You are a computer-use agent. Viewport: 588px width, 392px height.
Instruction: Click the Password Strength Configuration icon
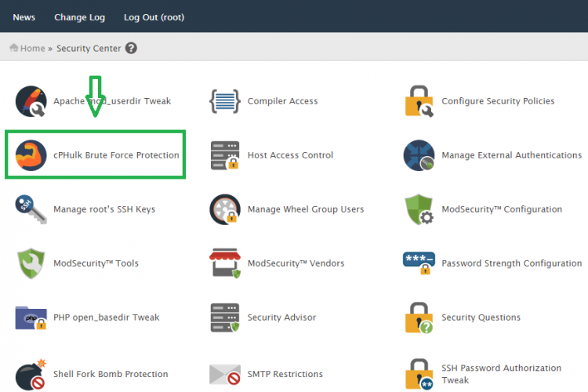[x=419, y=263]
